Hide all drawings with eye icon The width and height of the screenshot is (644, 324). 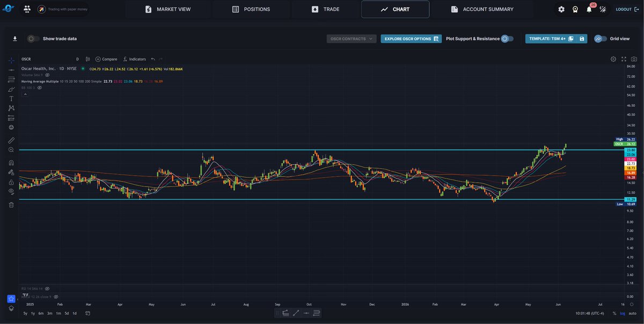(11, 191)
